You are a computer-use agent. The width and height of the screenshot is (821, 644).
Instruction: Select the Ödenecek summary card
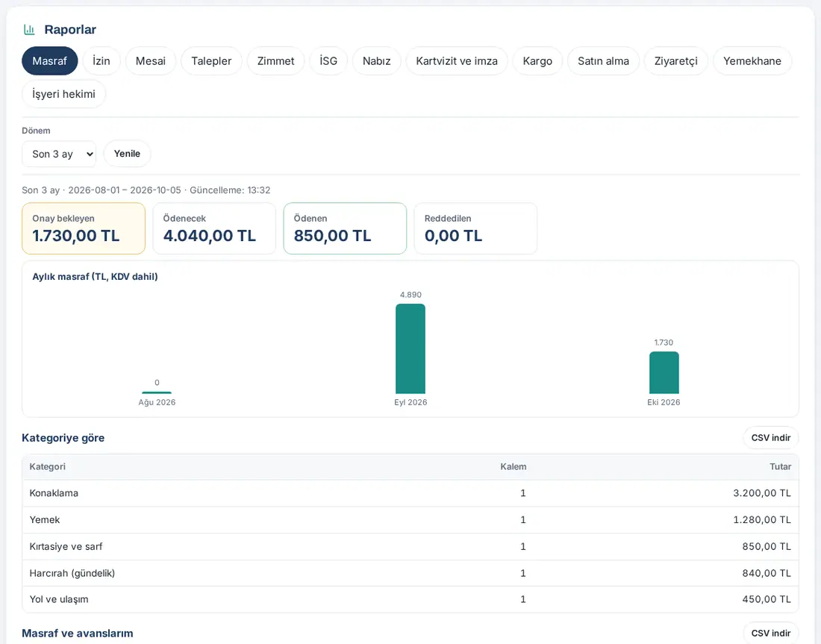click(x=214, y=228)
